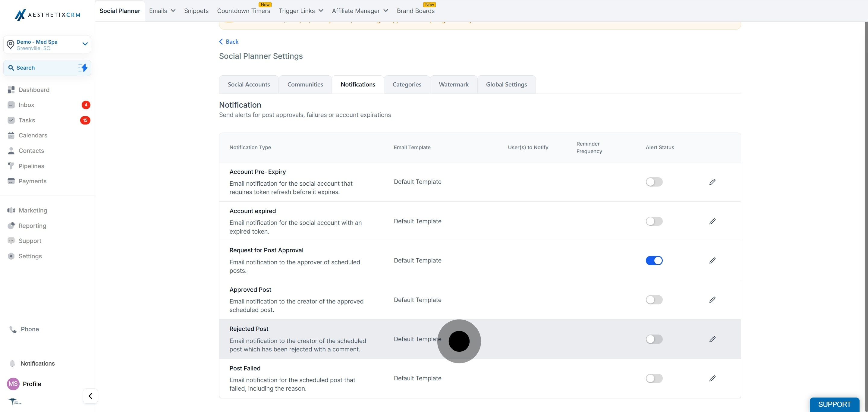Turn on the Approved Post alert toggle
This screenshot has width=868, height=412.
point(654,300)
